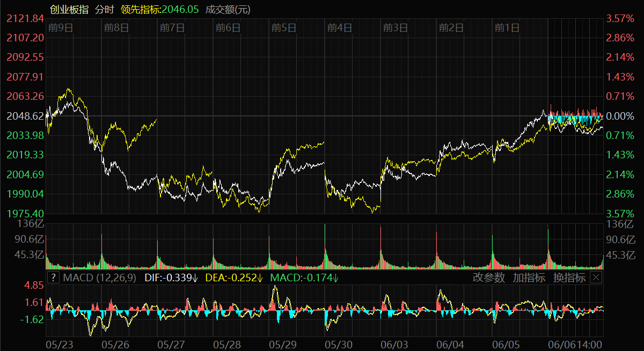Screen dimensions: 644x351
Task: Select the 前4日 day label
Action: point(339,27)
